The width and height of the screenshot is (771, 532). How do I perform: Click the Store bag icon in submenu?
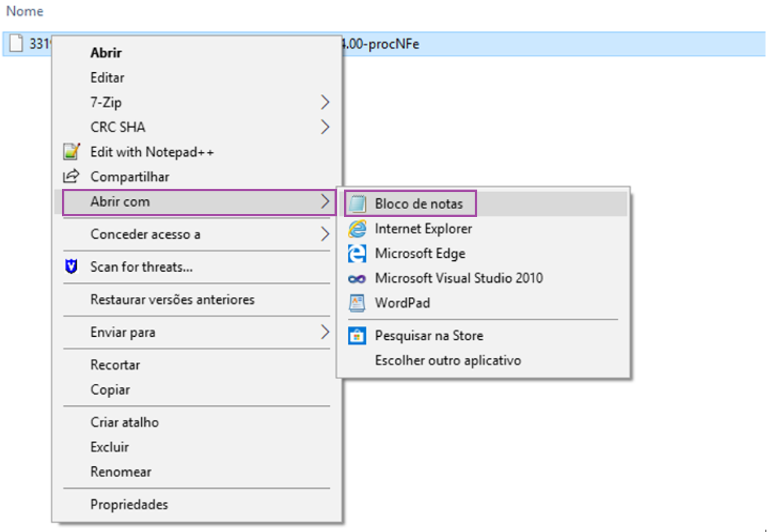[x=357, y=335]
